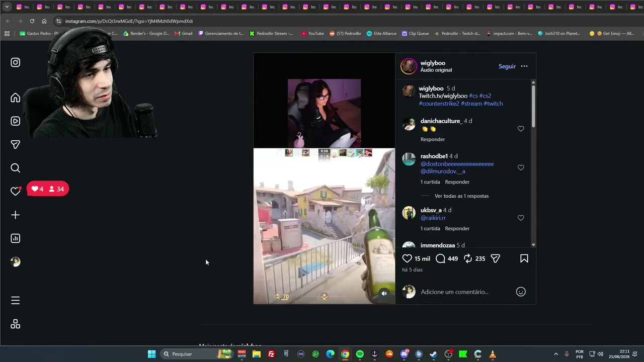Screen dimensions: 644x362
Task: Open the Render's - Google D... bookmark
Action: click(146, 34)
